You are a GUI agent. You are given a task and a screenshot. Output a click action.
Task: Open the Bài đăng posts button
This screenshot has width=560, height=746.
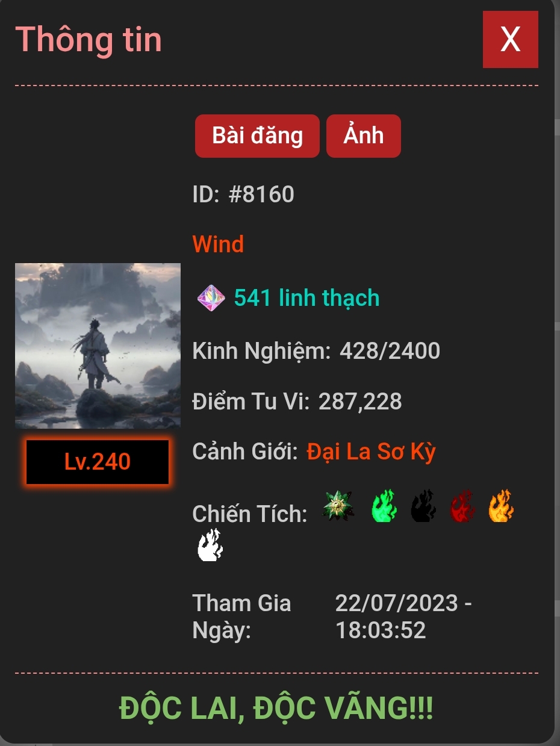pyautogui.click(x=257, y=136)
